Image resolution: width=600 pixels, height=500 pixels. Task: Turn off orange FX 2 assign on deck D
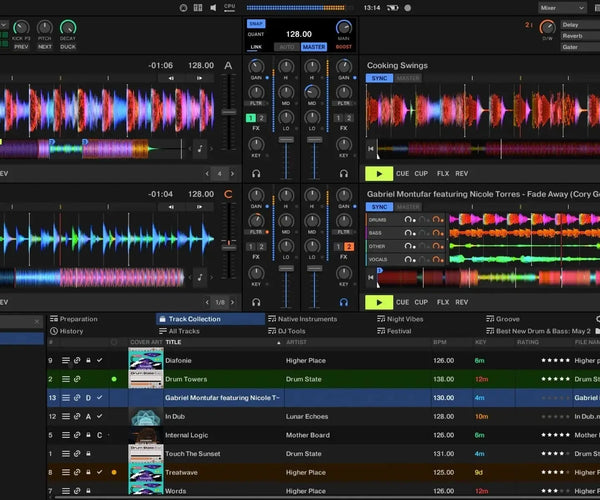click(349, 247)
